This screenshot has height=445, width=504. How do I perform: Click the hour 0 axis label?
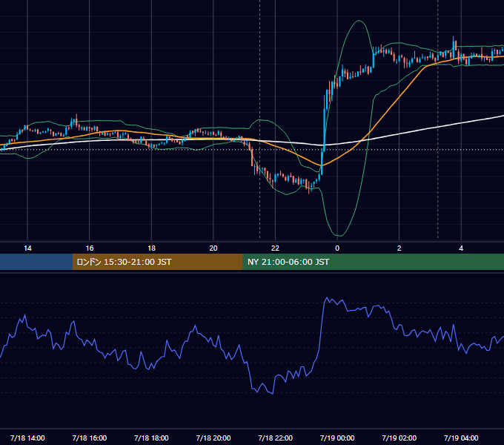[x=337, y=248]
